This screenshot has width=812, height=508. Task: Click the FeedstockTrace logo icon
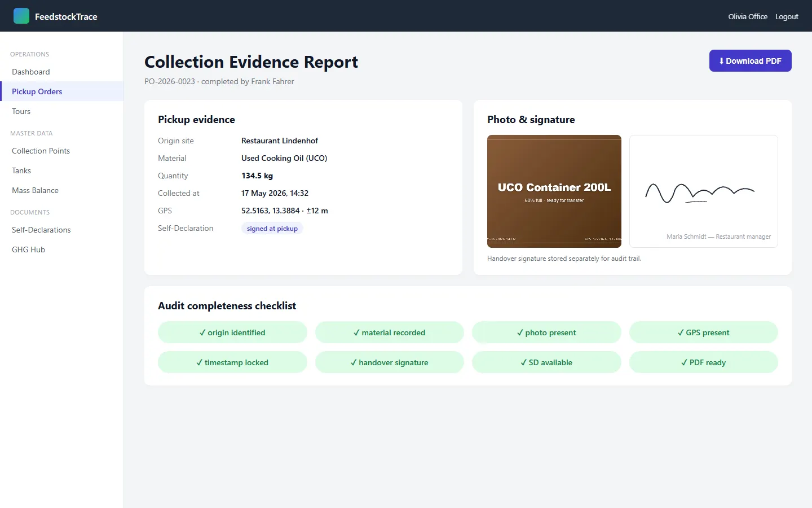pos(21,16)
